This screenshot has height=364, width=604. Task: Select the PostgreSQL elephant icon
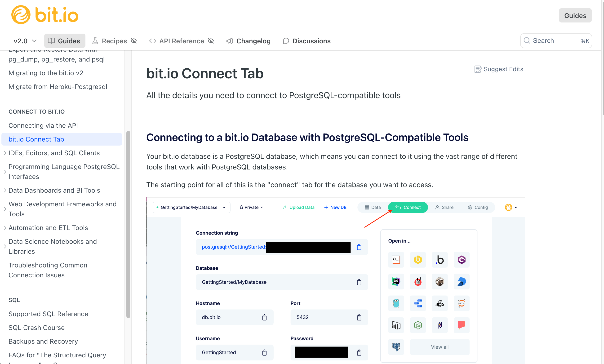tap(396, 347)
